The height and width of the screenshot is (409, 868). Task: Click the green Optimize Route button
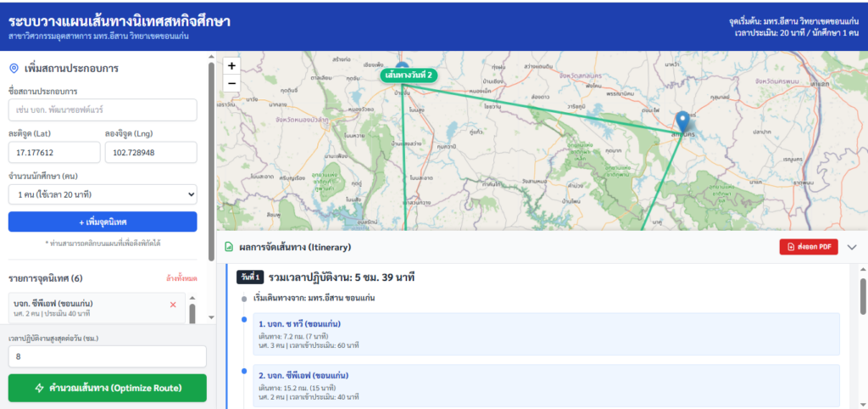point(107,388)
